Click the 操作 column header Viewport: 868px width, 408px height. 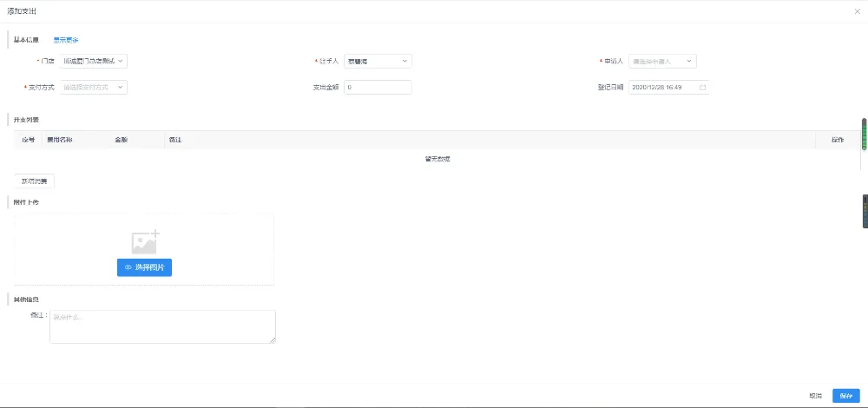coord(837,139)
